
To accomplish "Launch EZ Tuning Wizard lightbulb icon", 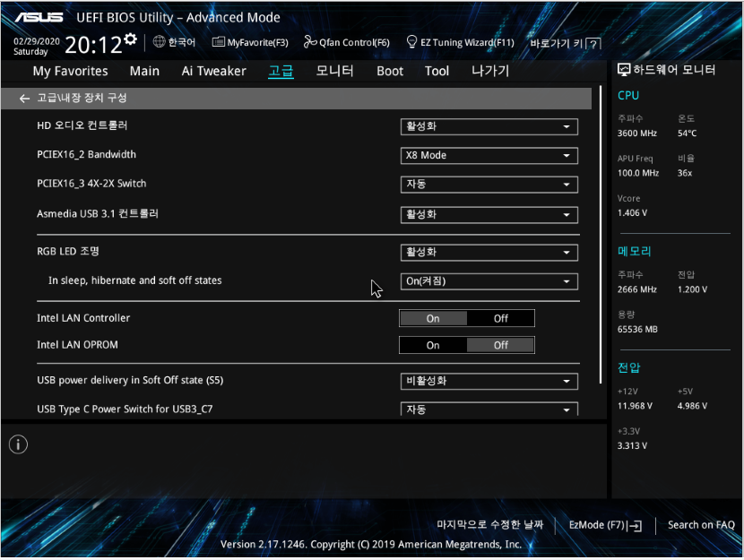I will click(411, 42).
